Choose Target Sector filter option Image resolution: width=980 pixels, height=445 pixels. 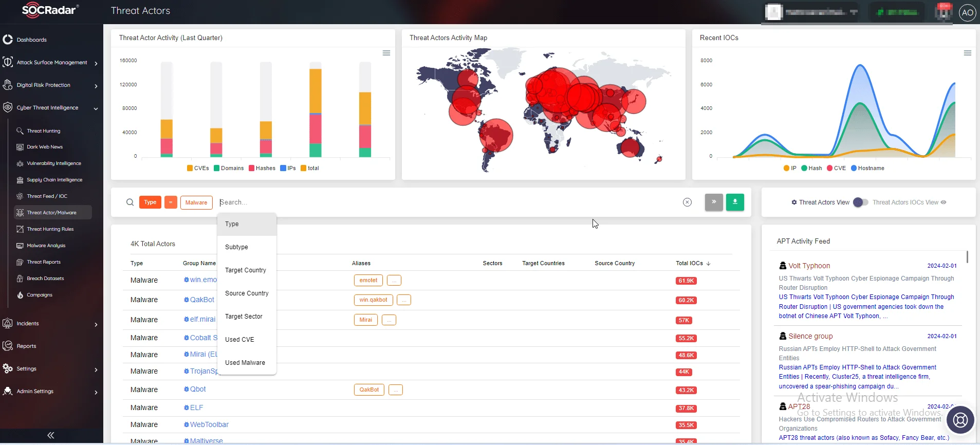(247, 317)
